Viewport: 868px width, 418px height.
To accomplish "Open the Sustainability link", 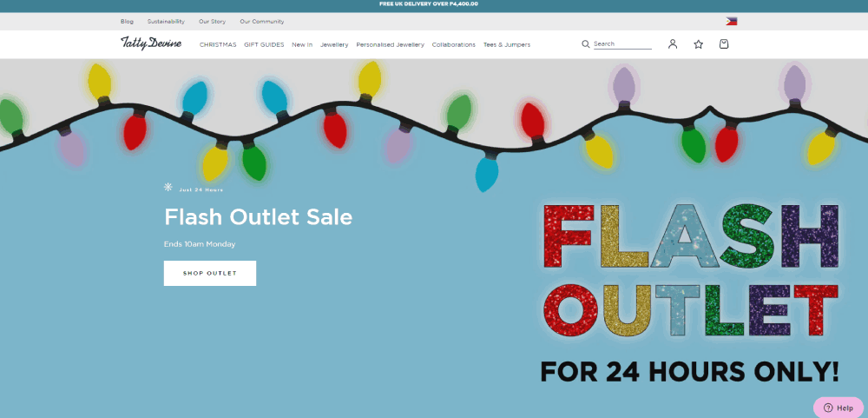I will click(x=166, y=22).
